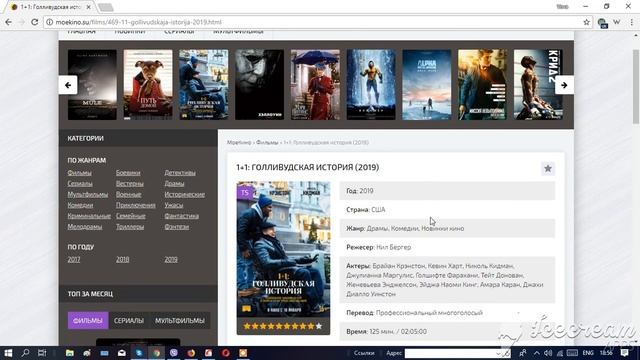
Task: Reload the page with the refresh icon
Action: pyautogui.click(x=34, y=22)
